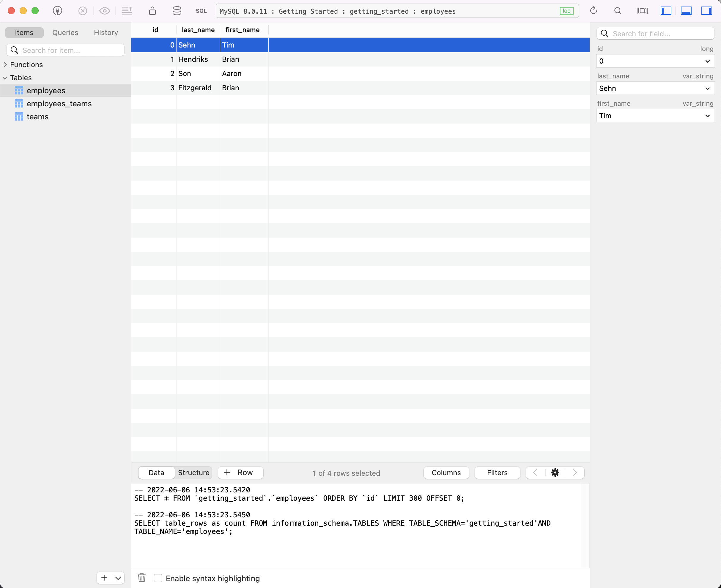Screen dimensions: 721x588
Task: Switch to the Queries tab
Action: 65,32
